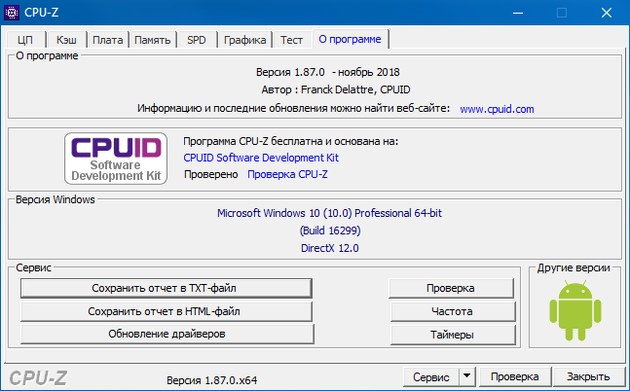Click the CPU-Z app icon in title bar
The width and height of the screenshot is (630, 391).
coord(11,13)
